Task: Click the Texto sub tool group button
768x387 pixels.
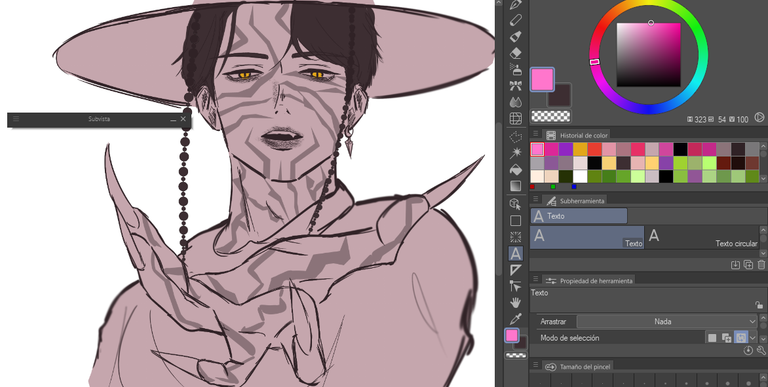Action: [578, 216]
